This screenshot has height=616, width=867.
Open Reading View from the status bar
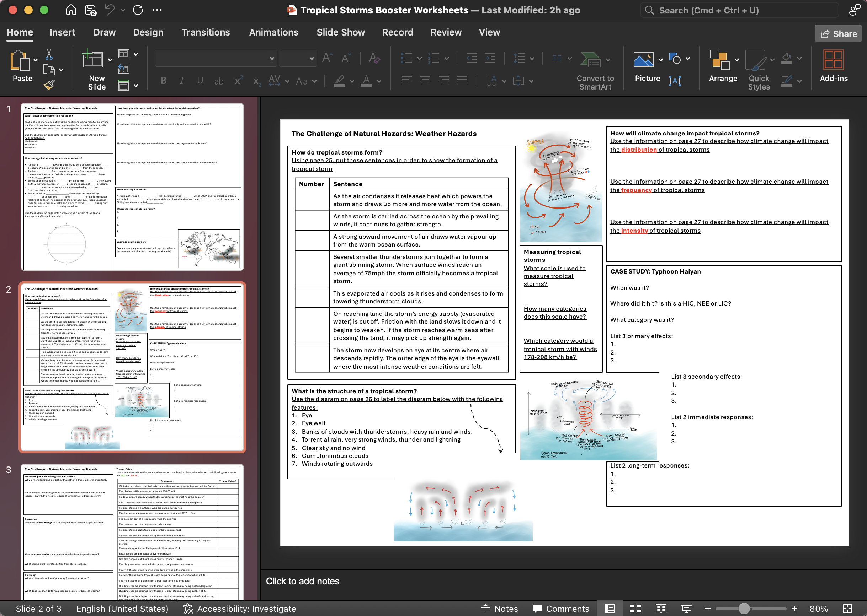(661, 609)
